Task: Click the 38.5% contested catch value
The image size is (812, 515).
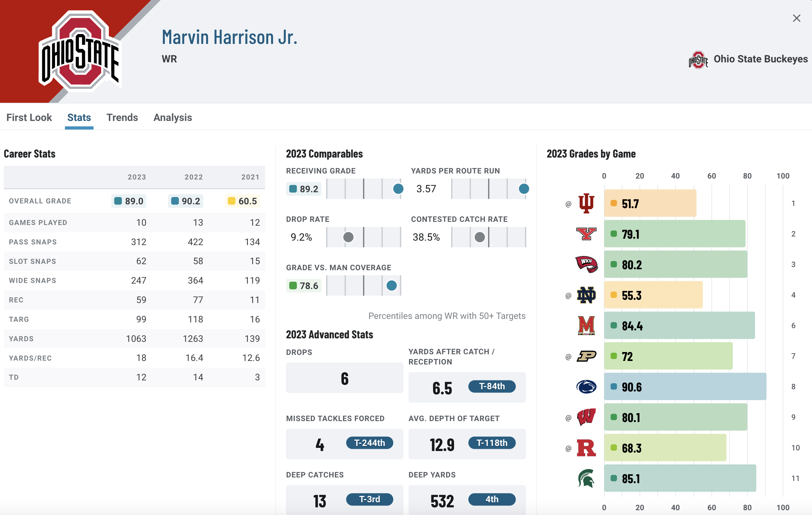Action: pyautogui.click(x=426, y=237)
